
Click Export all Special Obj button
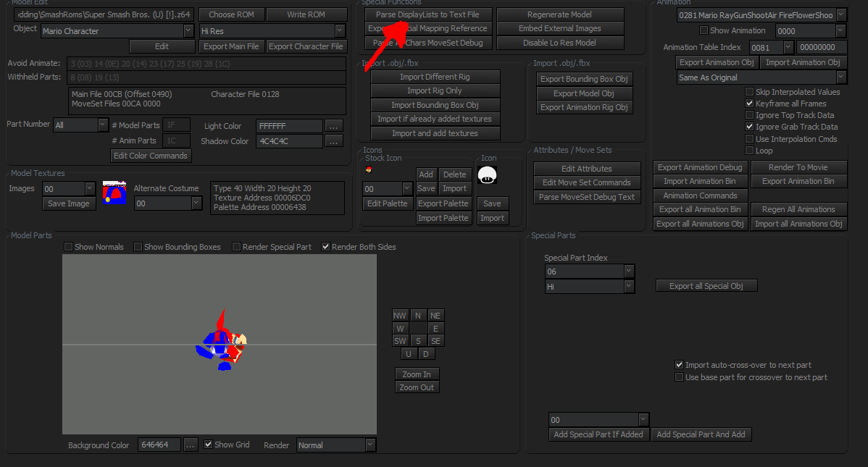coord(706,286)
